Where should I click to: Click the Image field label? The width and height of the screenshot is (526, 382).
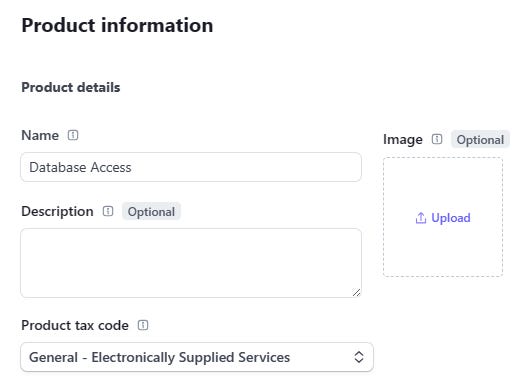tap(403, 140)
